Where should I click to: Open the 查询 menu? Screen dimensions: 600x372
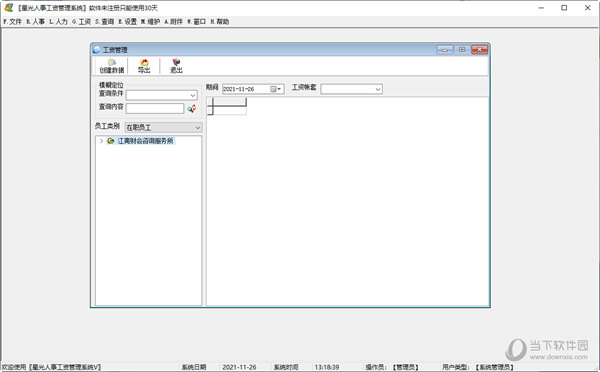pos(104,22)
